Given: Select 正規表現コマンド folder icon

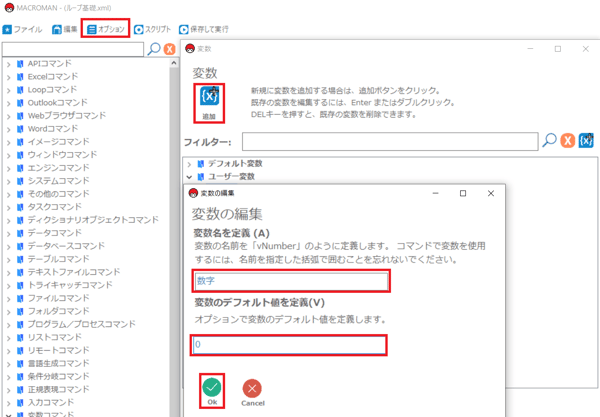Looking at the screenshot, I should (x=20, y=390).
